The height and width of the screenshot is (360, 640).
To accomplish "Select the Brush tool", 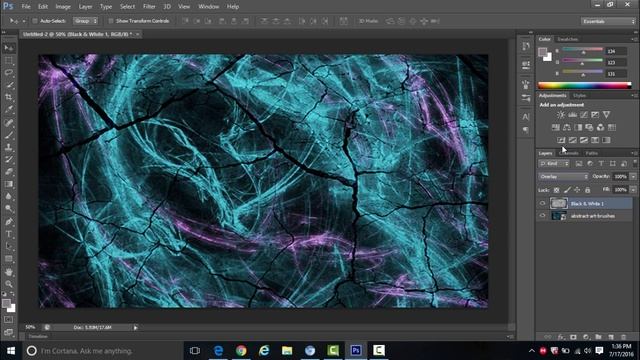I will tap(9, 135).
